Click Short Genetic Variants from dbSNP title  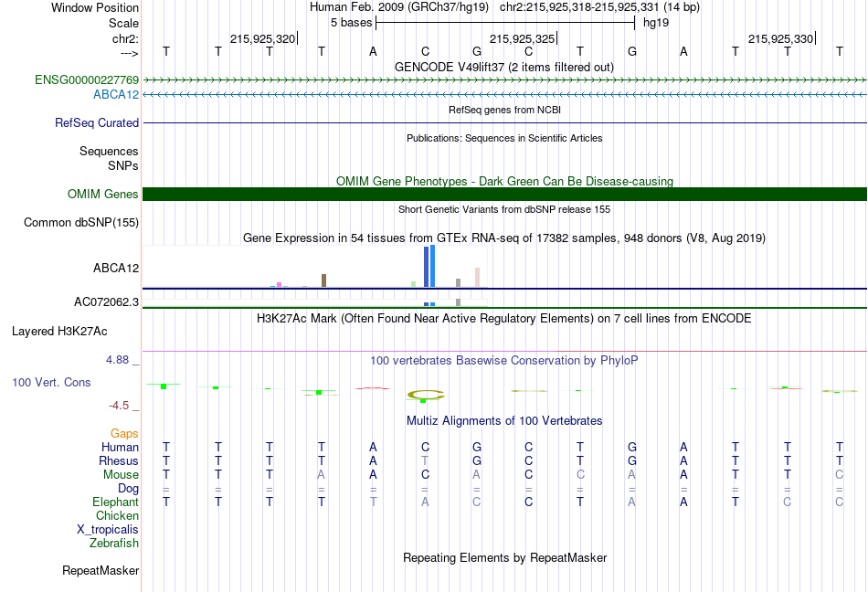[504, 210]
